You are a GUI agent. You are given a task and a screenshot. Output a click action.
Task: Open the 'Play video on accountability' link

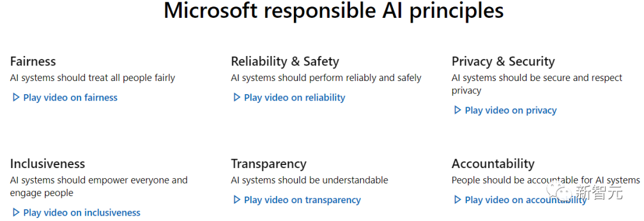521,200
